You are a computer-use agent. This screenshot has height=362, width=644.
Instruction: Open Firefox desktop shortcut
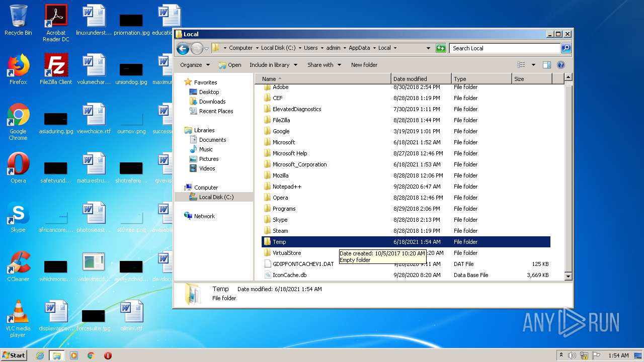click(18, 69)
